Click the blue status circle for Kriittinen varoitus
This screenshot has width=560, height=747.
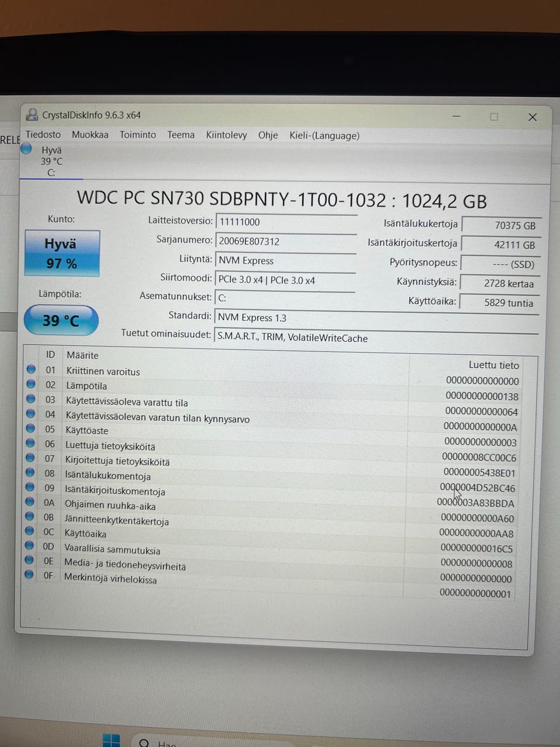(32, 369)
